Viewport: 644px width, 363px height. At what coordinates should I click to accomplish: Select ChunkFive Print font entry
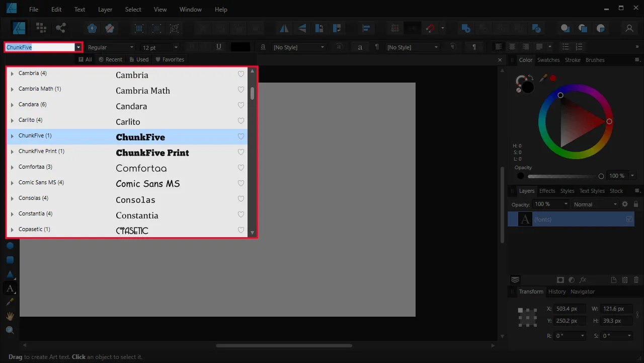coord(127,152)
